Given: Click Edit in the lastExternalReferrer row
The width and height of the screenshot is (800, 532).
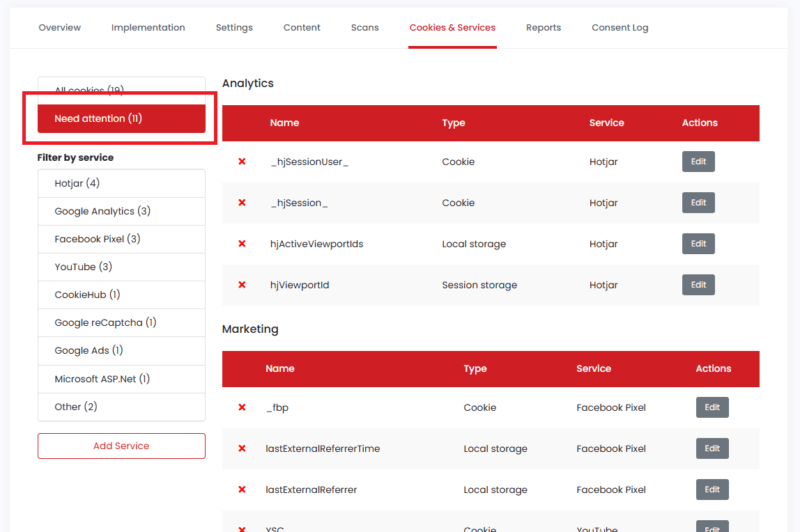Looking at the screenshot, I should (x=712, y=490).
